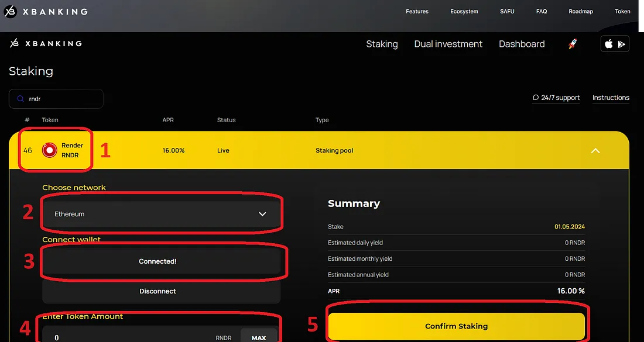
Task: Click the 16.00 % APR summary value
Action: 571,291
